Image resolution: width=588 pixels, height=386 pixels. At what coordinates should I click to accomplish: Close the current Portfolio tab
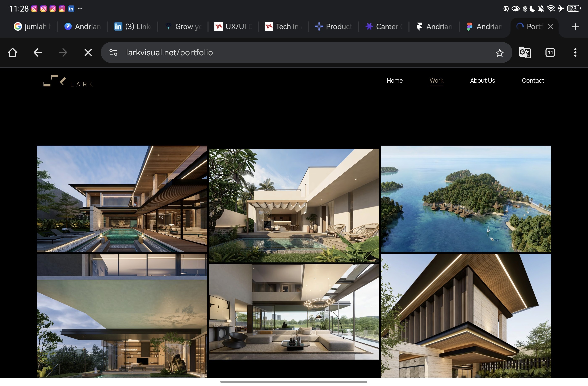pyautogui.click(x=550, y=27)
